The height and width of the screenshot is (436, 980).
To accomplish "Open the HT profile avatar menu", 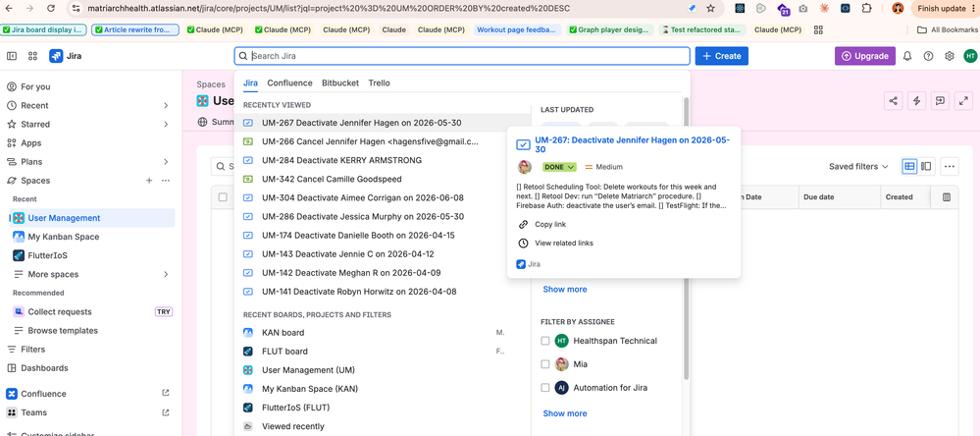I will coord(969,56).
